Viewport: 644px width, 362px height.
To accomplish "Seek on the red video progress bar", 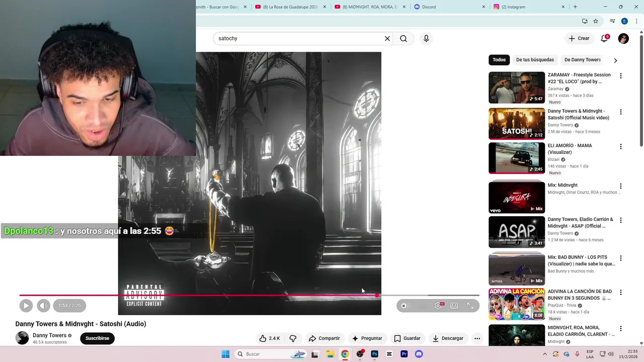I will click(x=249, y=295).
